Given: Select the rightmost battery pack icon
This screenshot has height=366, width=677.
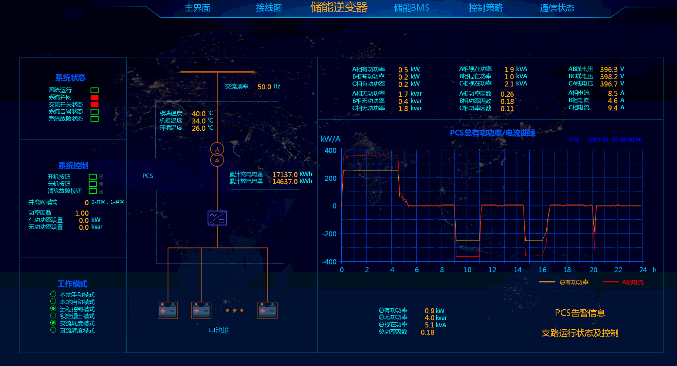Looking at the screenshot, I should [x=267, y=310].
